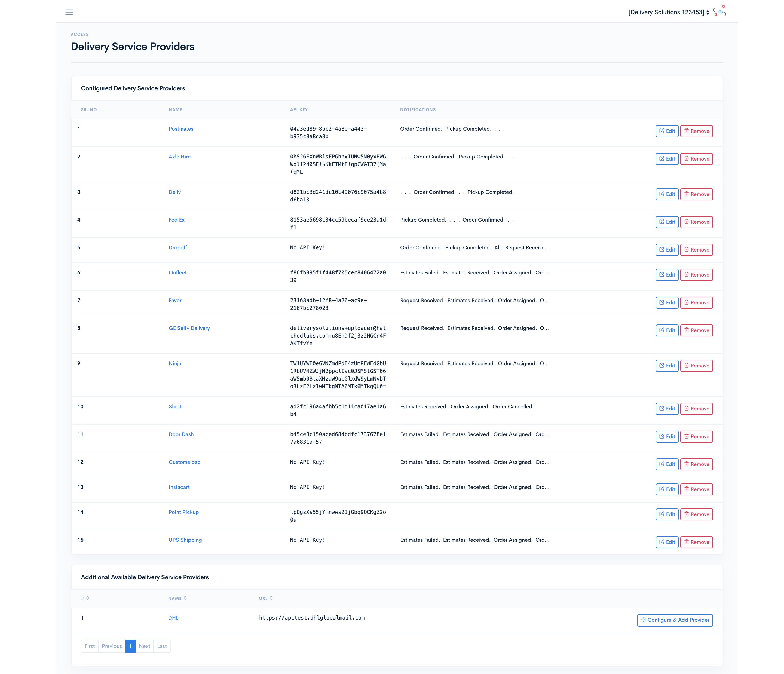Screen dimensions: 784x674
Task: Go to Next page in pagination
Action: (x=145, y=647)
